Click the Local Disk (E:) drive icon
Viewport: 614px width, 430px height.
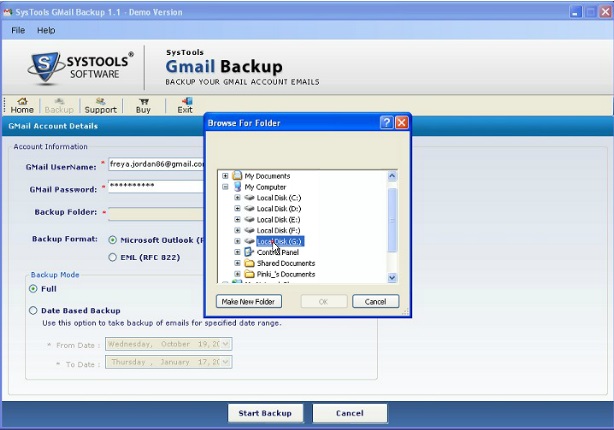pos(249,220)
